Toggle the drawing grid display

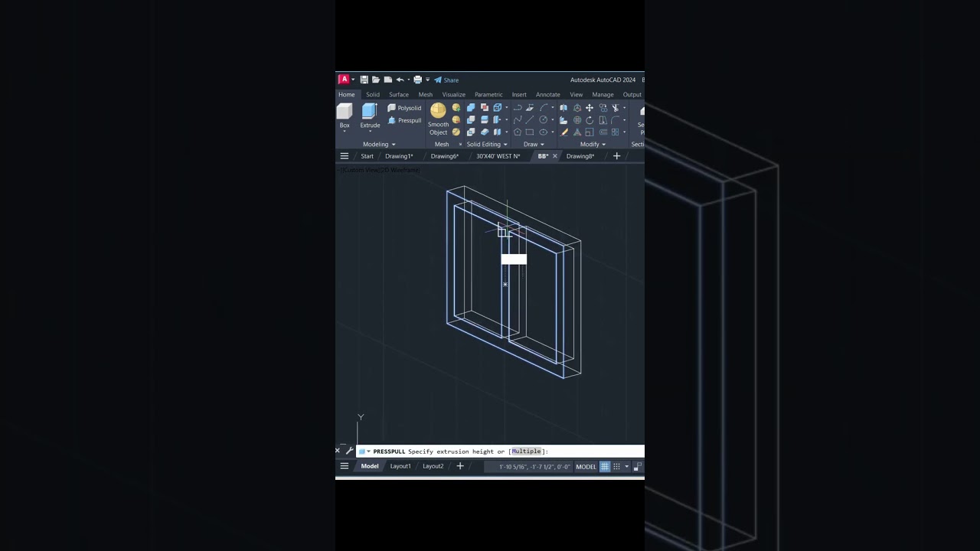(604, 466)
